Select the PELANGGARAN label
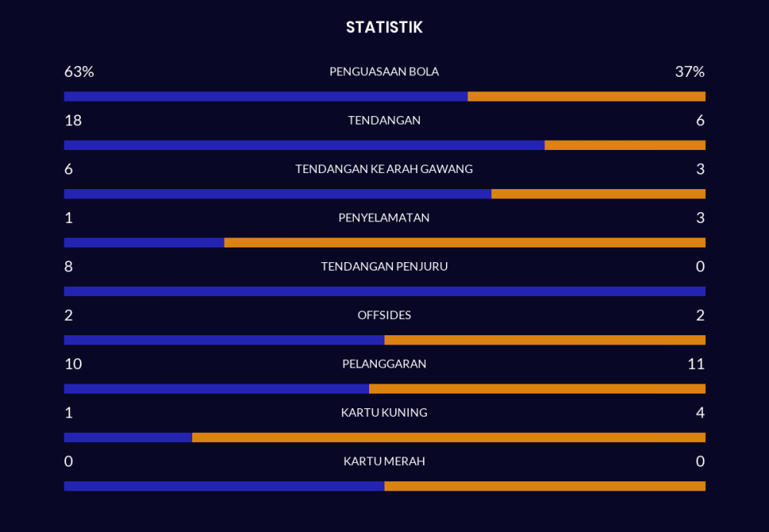 tap(384, 364)
